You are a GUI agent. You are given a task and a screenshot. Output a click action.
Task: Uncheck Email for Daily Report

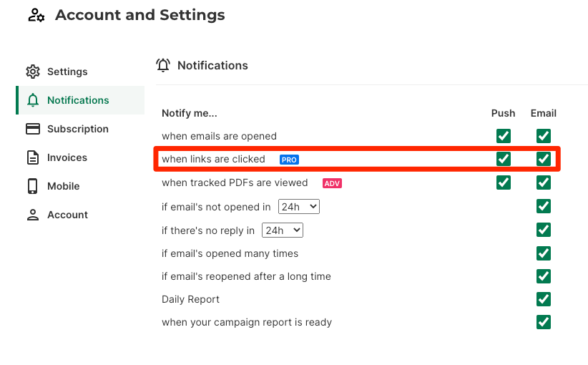click(x=544, y=299)
